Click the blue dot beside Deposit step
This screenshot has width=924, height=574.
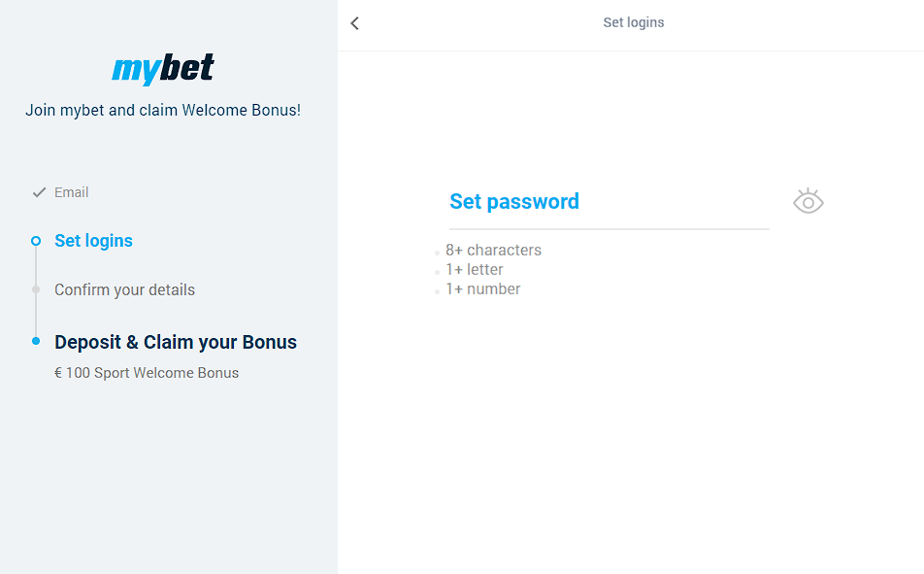[x=36, y=342]
